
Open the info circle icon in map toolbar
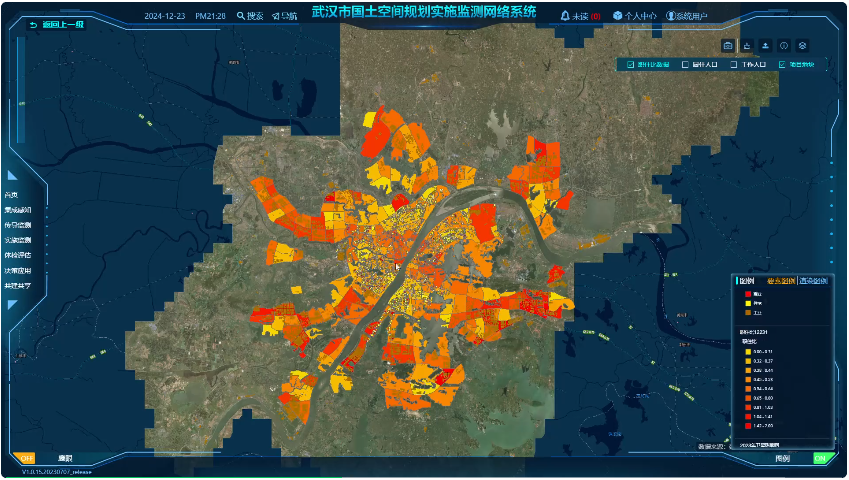(x=784, y=46)
